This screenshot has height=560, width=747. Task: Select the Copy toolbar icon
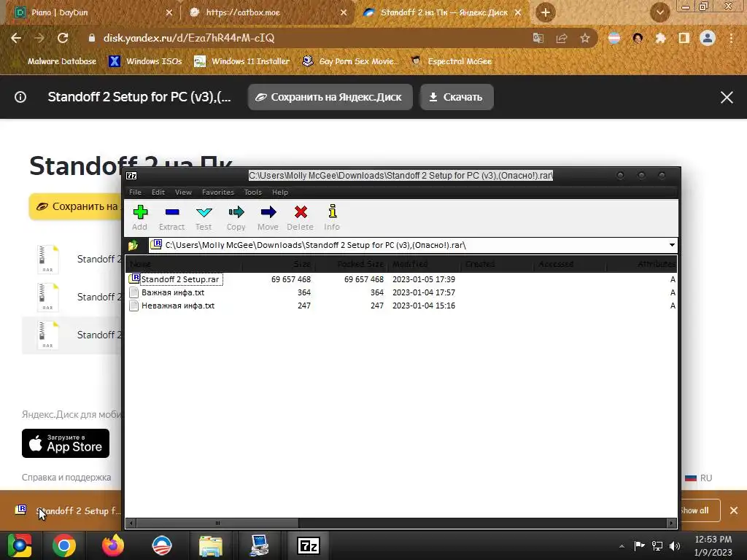point(236,218)
